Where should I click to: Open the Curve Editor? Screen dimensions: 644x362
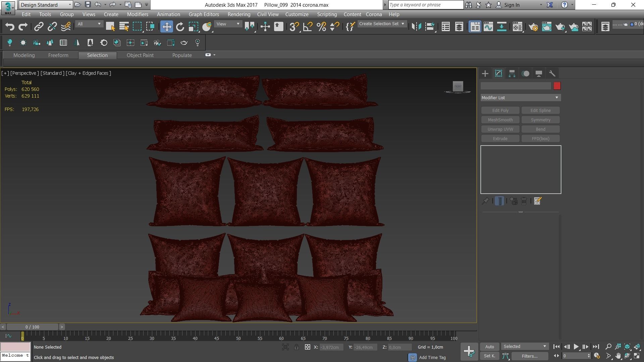pos(488,27)
